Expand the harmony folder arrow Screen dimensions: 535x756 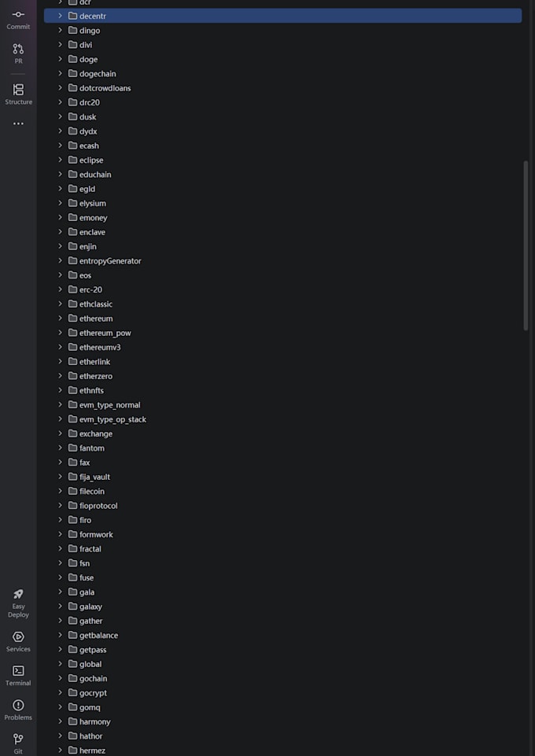pyautogui.click(x=61, y=721)
